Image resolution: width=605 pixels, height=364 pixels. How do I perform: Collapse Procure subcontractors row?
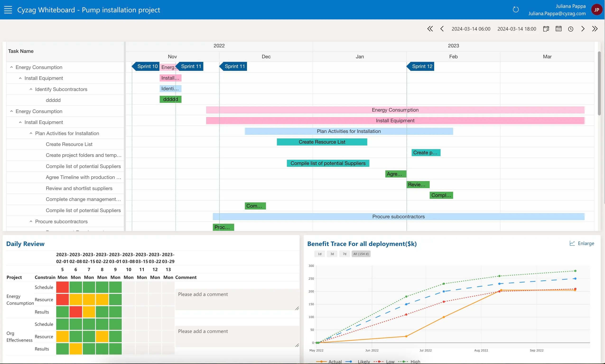(31, 221)
